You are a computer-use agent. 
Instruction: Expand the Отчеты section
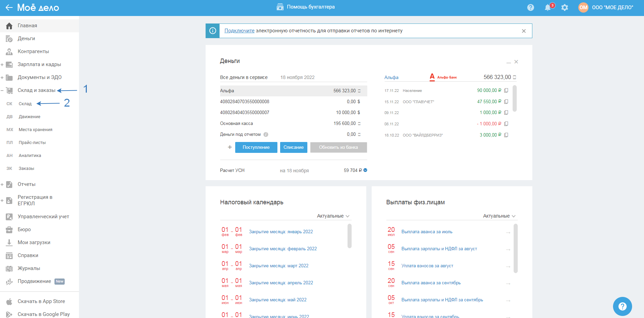click(2, 185)
